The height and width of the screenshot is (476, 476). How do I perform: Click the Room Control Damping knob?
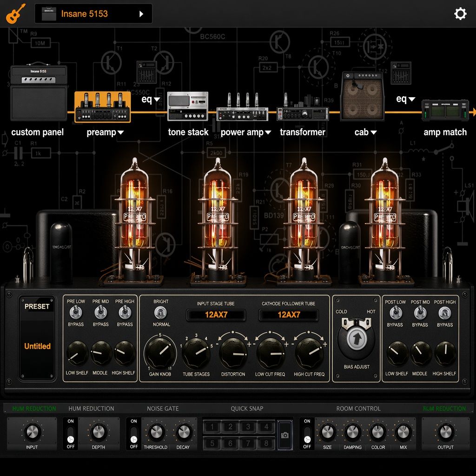tap(352, 432)
